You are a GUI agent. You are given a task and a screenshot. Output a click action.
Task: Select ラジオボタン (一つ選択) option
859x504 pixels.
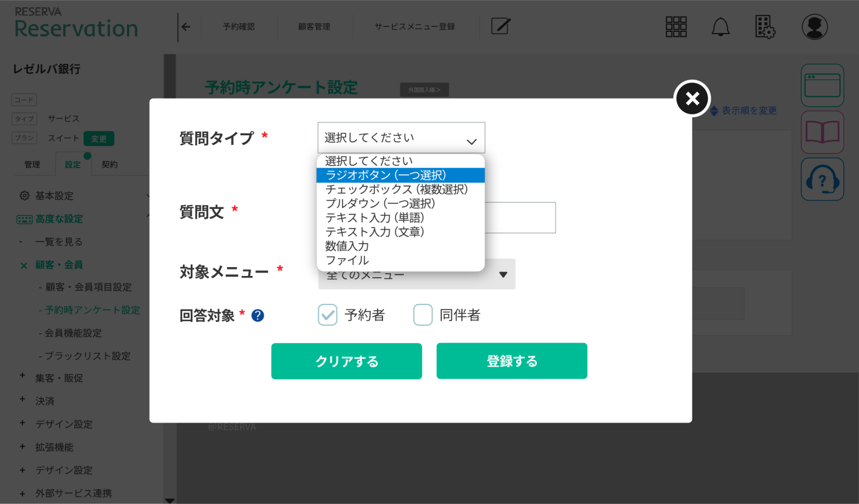click(x=400, y=175)
